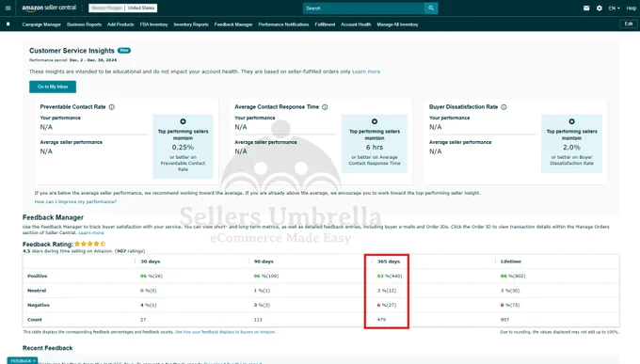Click 90 days positive value 96 %(109)
The height and width of the screenshot is (364, 640).
click(266, 276)
